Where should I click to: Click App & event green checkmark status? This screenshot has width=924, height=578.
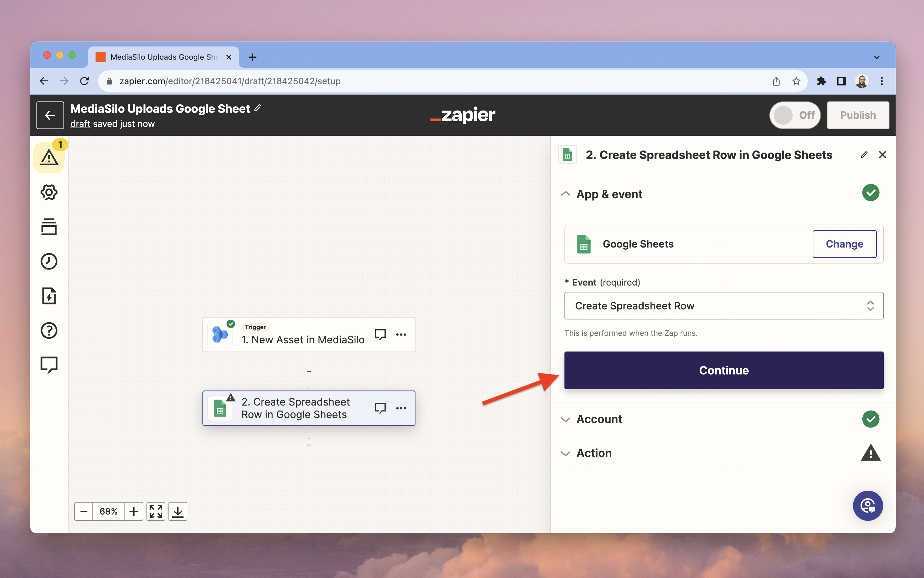point(871,193)
